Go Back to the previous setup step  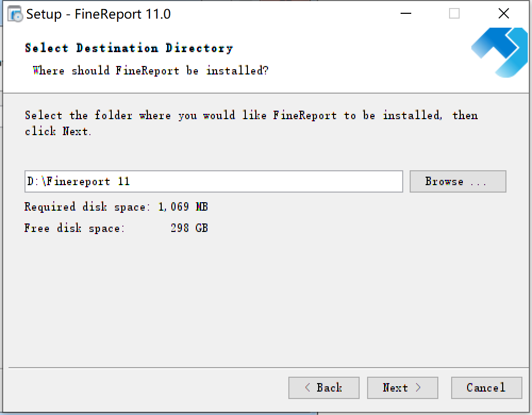(323, 388)
